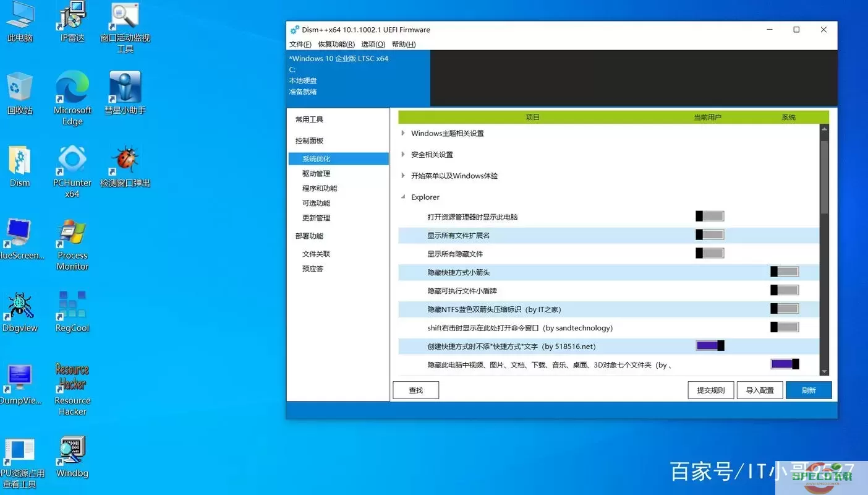The width and height of the screenshot is (868, 495).
Task: Open the 文件(F) menu
Action: (x=300, y=44)
